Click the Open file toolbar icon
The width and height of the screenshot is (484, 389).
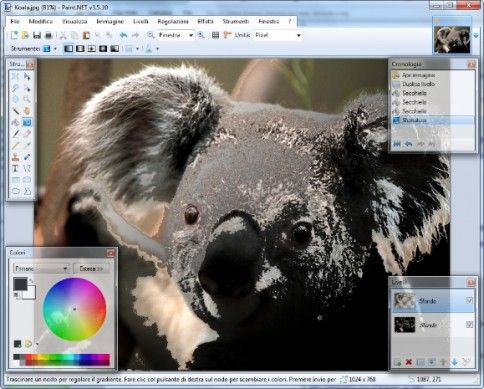pos(25,35)
